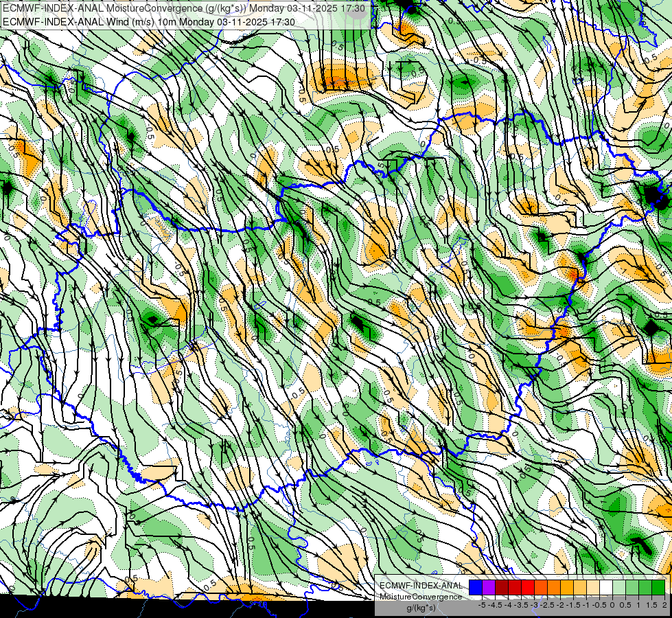Image resolution: width=672 pixels, height=618 pixels.
Task: Pick the legend swatch between -4 and -3.5
Action: 515,587
